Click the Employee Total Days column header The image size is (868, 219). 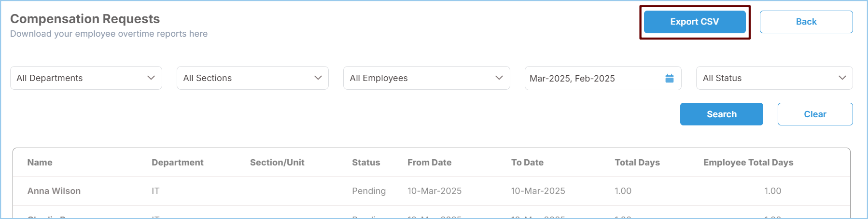(748, 163)
